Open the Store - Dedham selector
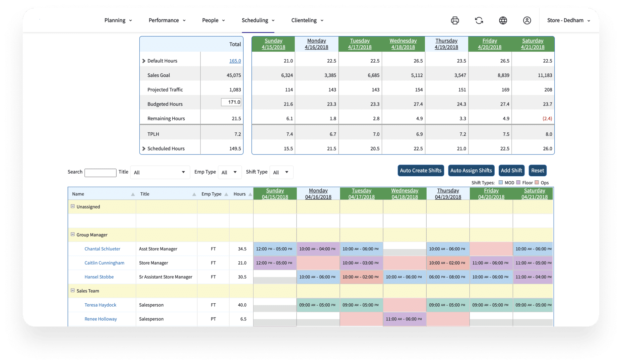622x364 pixels. coord(568,20)
